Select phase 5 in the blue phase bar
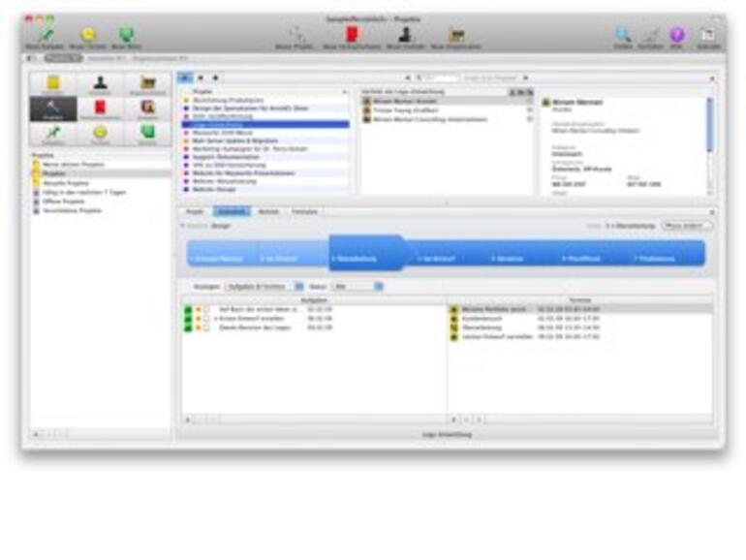Screen dimensions: 746x560 [523, 253]
